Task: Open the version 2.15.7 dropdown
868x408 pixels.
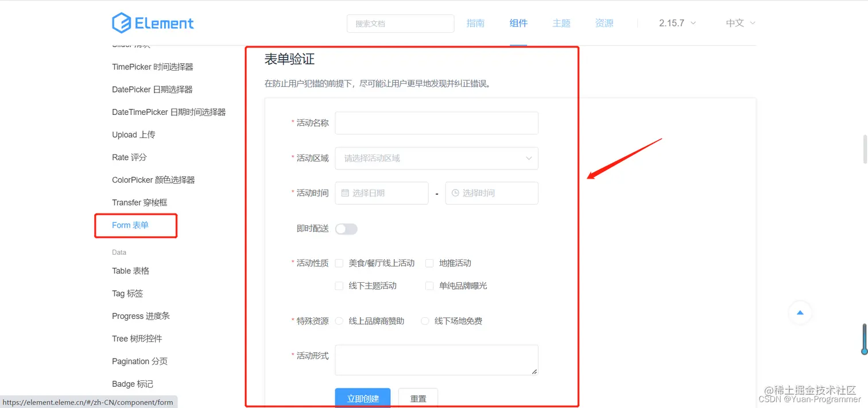Action: pyautogui.click(x=676, y=23)
